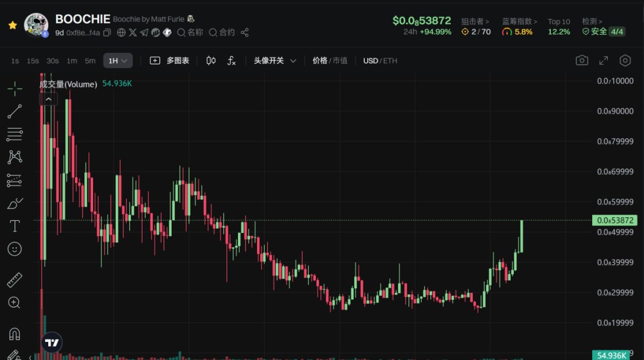The width and height of the screenshot is (644, 360).
Task: Select the zoom in tool
Action: 15,303
